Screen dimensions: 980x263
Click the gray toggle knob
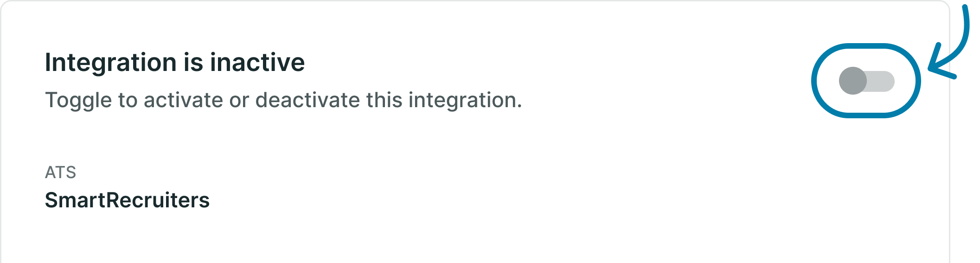tap(852, 81)
